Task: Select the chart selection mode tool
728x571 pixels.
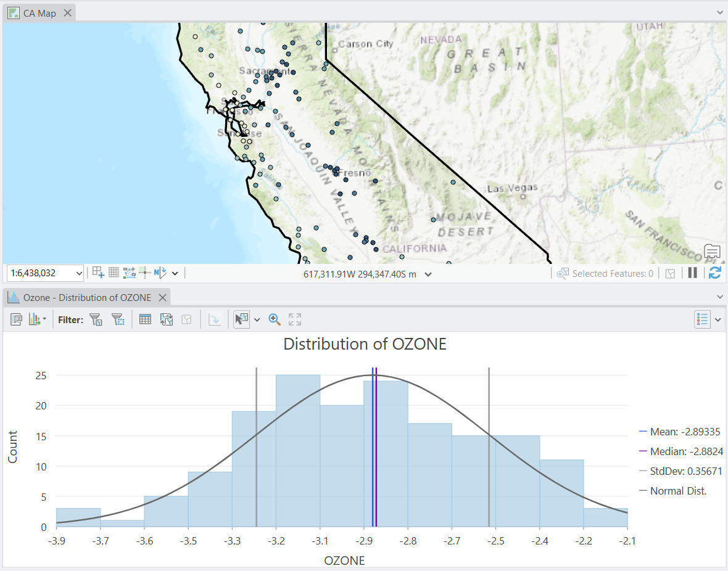Action: 241,319
